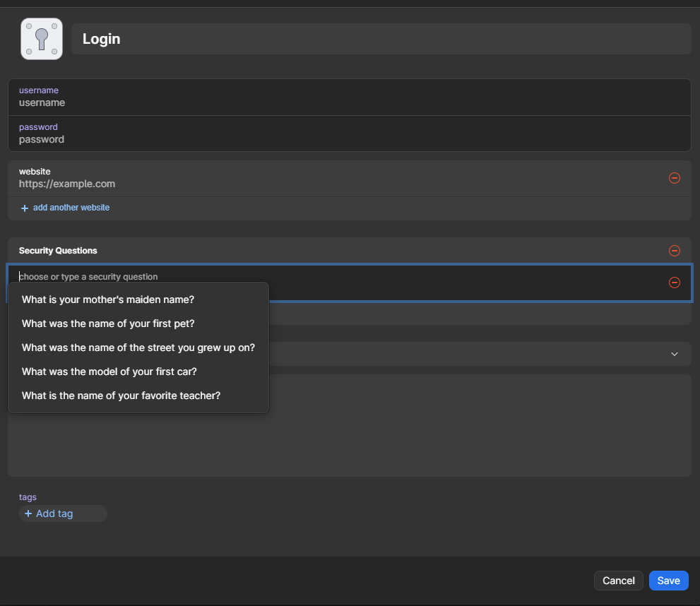Select the first car model question
Screen dimensions: 700x606
(109, 372)
